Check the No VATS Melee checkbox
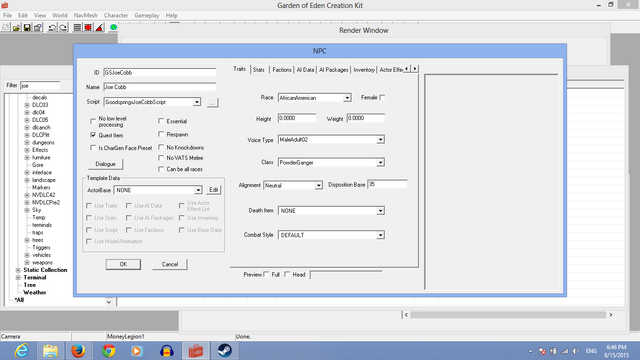 coord(161,158)
